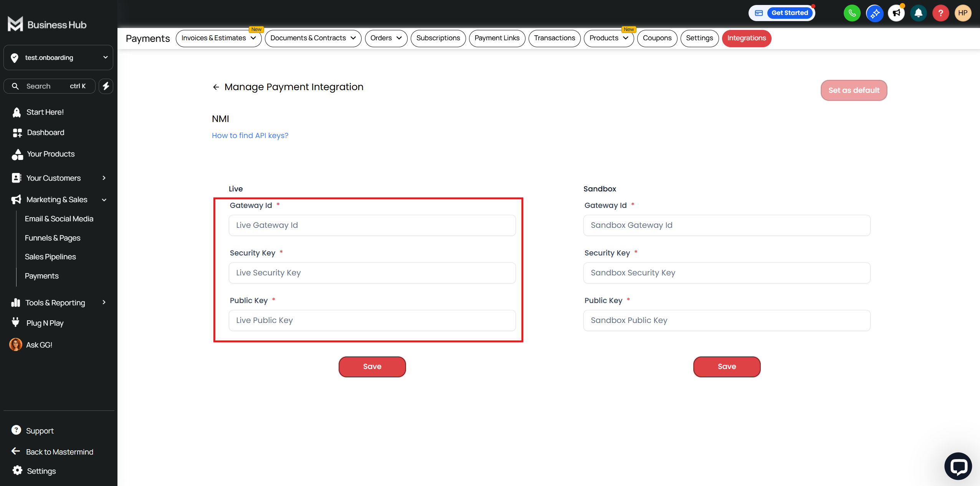Click the Your Products shapes icon
The image size is (980, 486).
[17, 154]
